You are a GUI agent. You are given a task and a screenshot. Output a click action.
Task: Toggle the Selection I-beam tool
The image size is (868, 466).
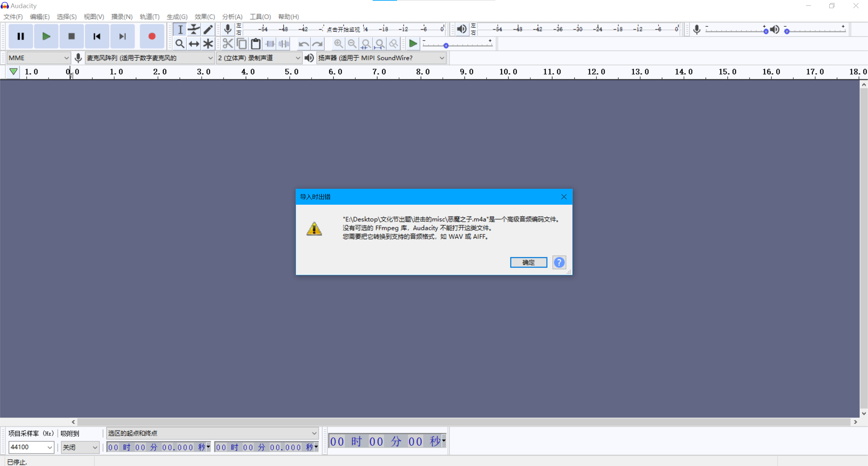coord(180,29)
